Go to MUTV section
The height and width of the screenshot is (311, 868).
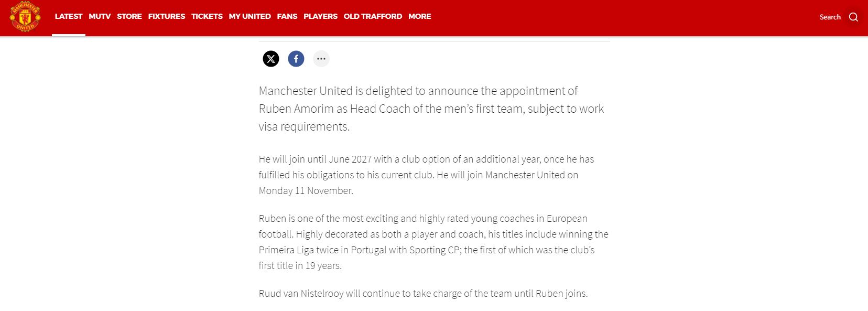[100, 16]
